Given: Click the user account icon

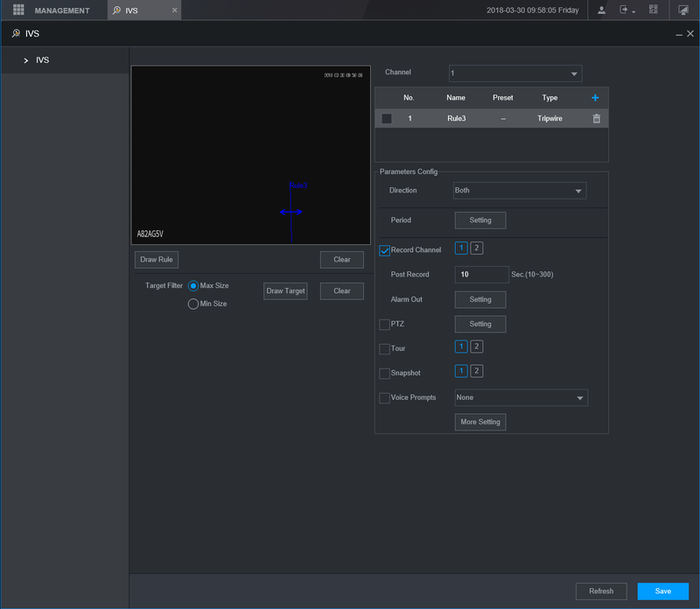Looking at the screenshot, I should coord(602,10).
